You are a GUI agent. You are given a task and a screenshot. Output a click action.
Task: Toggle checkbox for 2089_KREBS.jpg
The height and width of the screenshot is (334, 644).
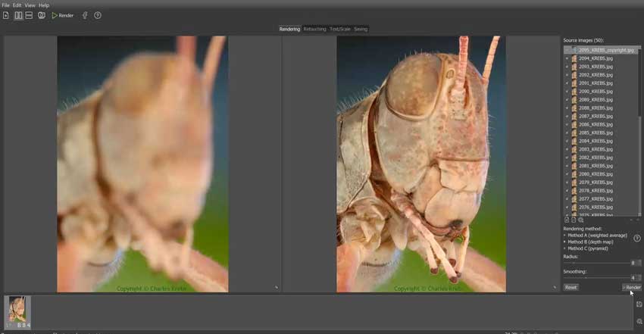pos(567,100)
